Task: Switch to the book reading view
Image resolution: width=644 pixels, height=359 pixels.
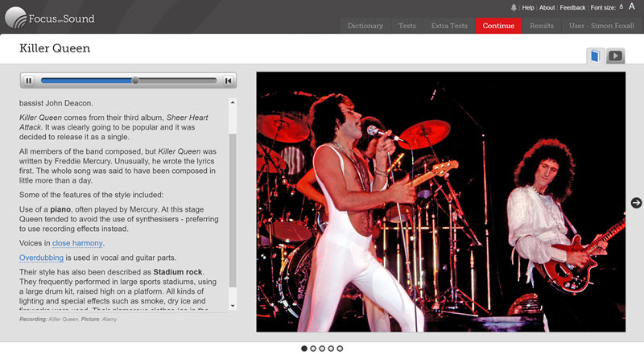Action: [595, 56]
